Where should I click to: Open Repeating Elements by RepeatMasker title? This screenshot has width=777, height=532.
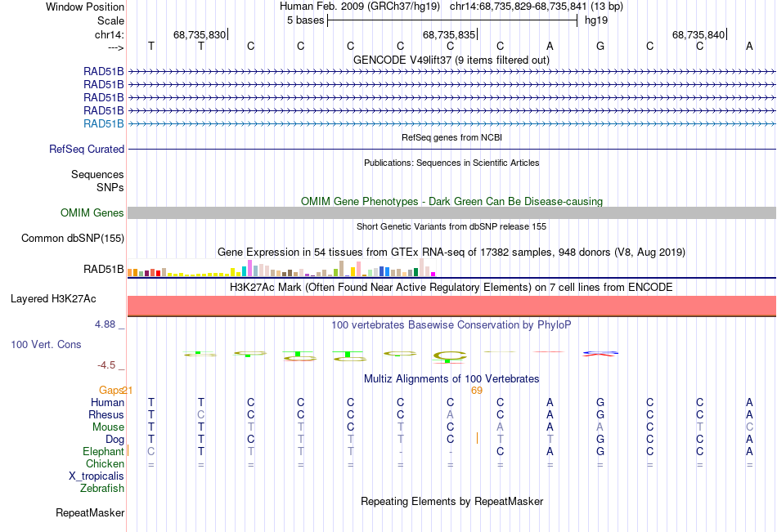tap(452, 501)
